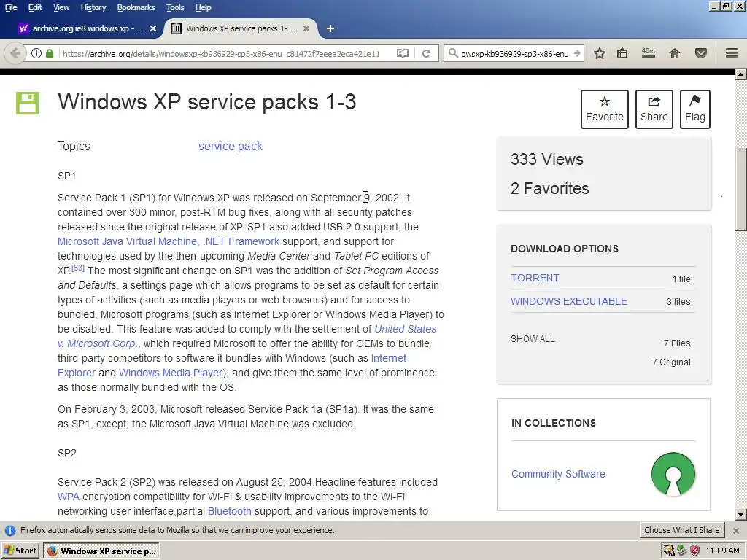Viewport: 747px width, 560px height.
Task: Open the Community Software collection link
Action: [558, 474]
